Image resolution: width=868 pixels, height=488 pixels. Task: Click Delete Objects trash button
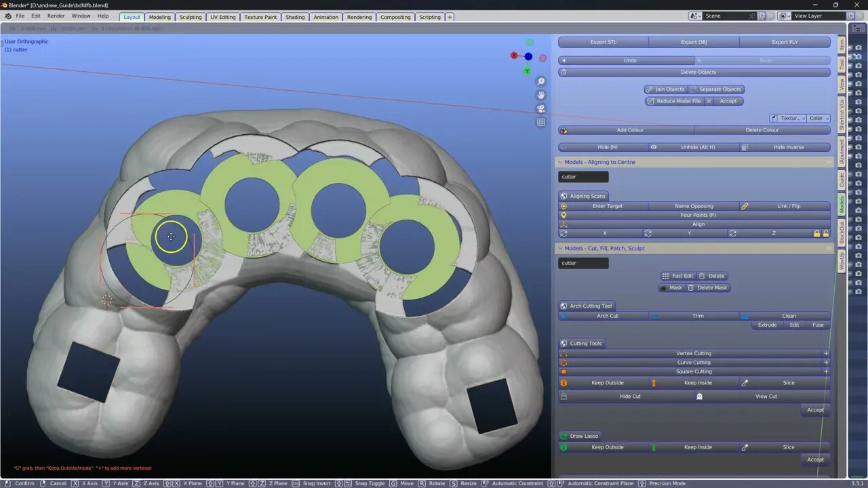point(694,72)
